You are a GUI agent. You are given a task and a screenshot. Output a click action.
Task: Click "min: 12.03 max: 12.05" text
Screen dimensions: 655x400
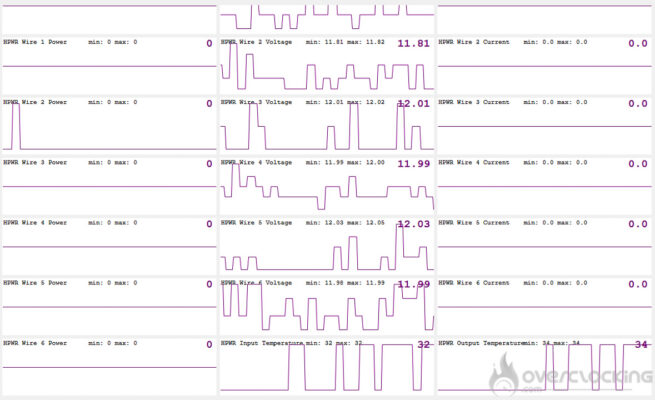(x=345, y=223)
